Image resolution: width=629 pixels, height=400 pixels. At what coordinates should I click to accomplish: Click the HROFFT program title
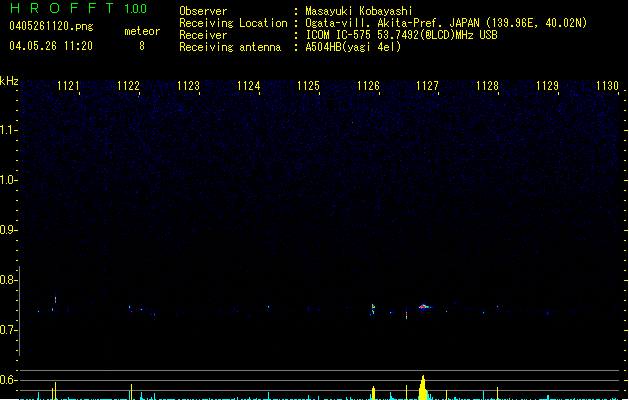click(62, 8)
